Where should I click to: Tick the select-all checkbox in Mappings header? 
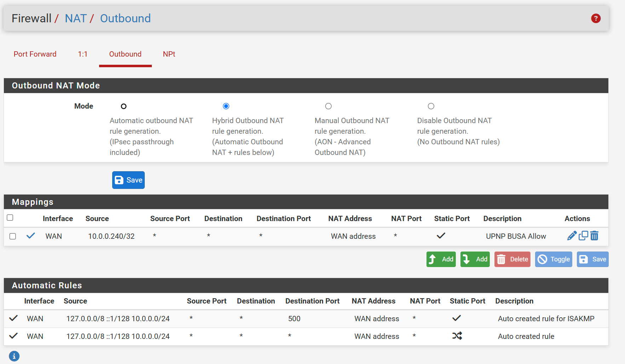10,218
